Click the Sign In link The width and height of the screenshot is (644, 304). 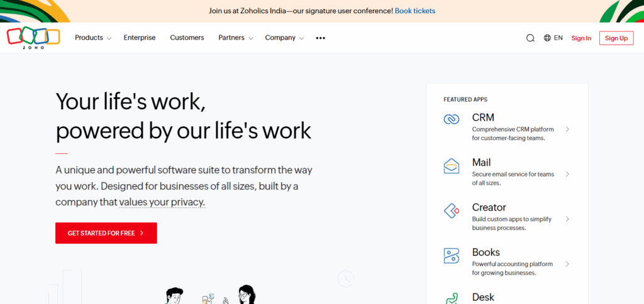tap(581, 38)
